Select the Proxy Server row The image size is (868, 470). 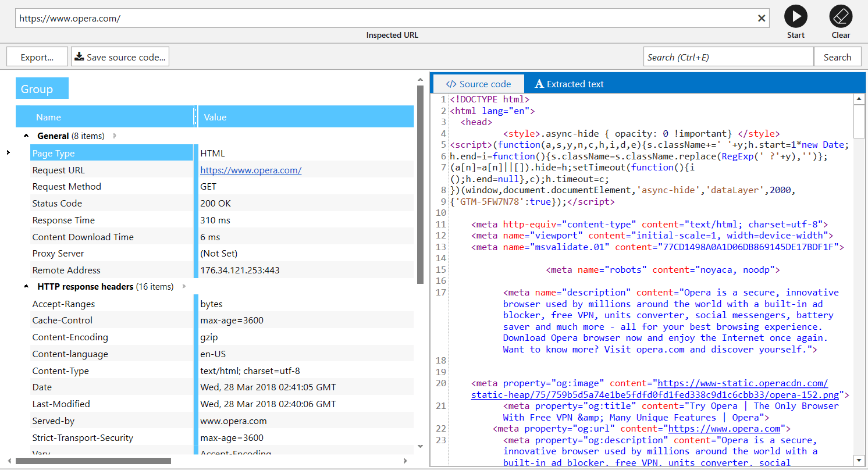pyautogui.click(x=222, y=254)
